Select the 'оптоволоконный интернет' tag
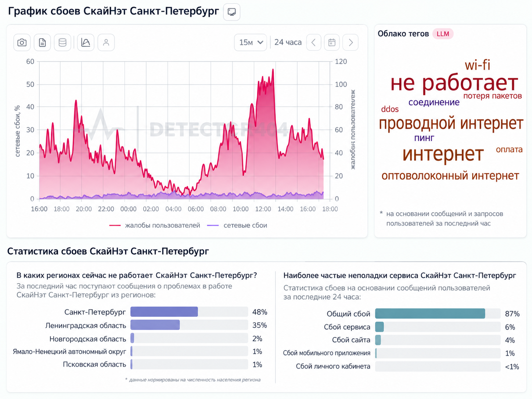Image resolution: width=532 pixels, height=399 pixels. [x=450, y=176]
